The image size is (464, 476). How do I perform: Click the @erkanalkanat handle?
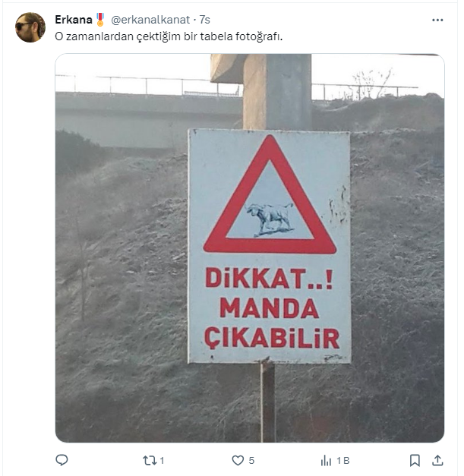pyautogui.click(x=150, y=20)
